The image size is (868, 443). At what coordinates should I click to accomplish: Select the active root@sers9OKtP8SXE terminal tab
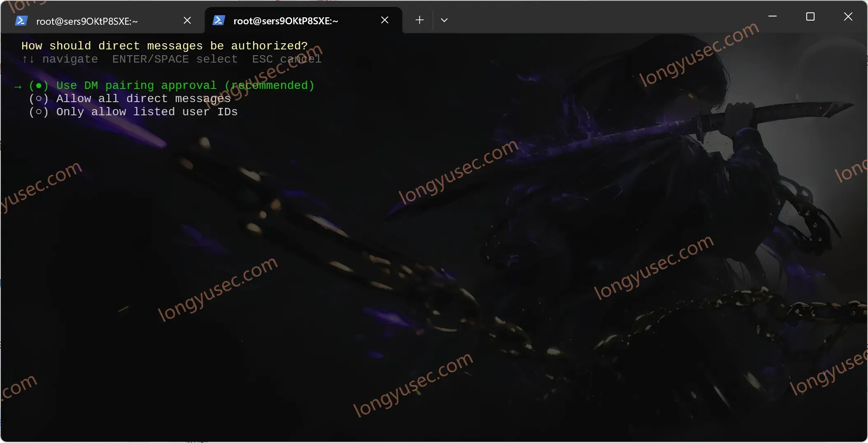pos(303,21)
